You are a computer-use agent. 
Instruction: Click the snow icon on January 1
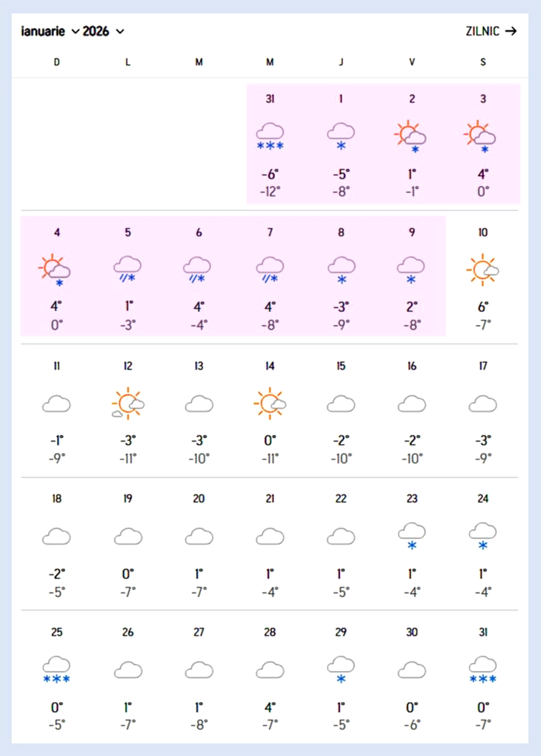click(341, 137)
